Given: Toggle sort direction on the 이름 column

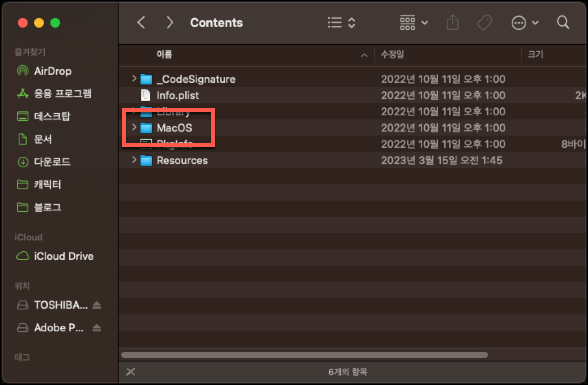Looking at the screenshot, I should tap(364, 55).
